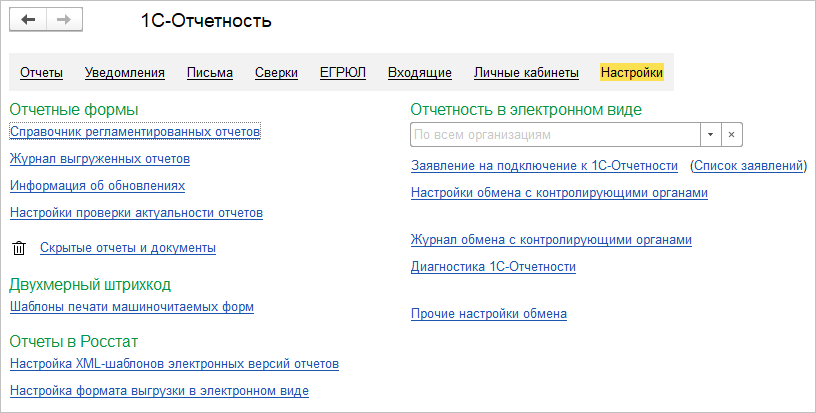The width and height of the screenshot is (816, 413).
Task: Open Заявление на подключение к 1С-Отчетности
Action: [x=544, y=166]
